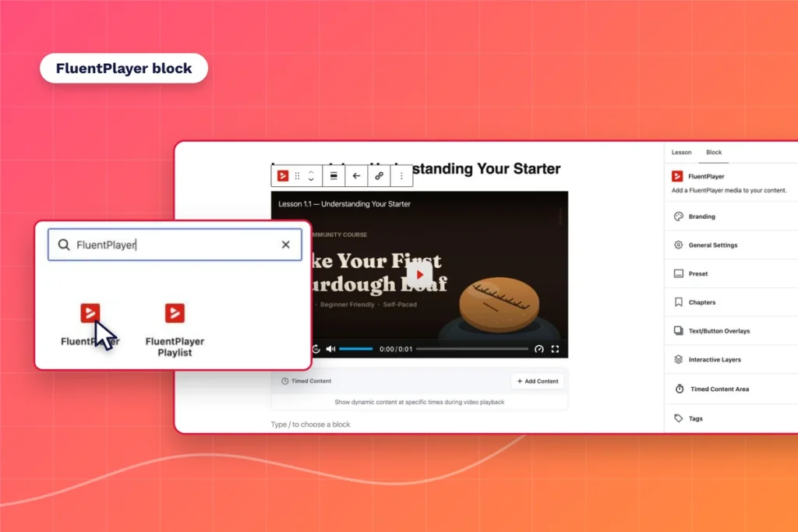Click the Timed Content Area stopwatch icon
This screenshot has width=798, height=532.
(680, 389)
